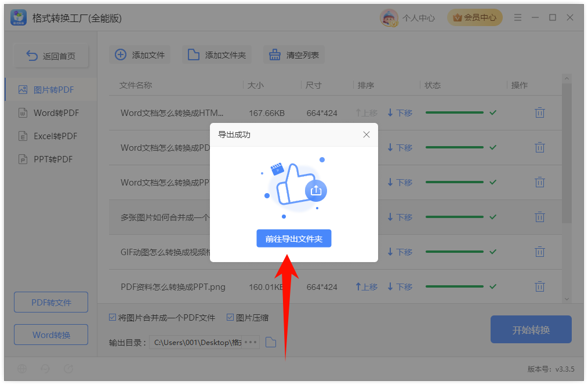The image size is (588, 385).
Task: Click 清空列表 toolbar button
Action: click(x=294, y=55)
